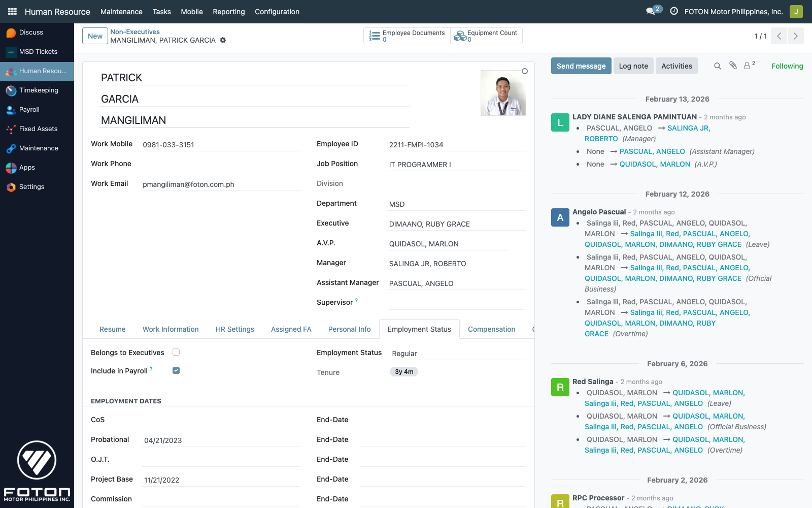This screenshot has width=812, height=508.
Task: Click the Equipment Count stat button
Action: (x=486, y=36)
